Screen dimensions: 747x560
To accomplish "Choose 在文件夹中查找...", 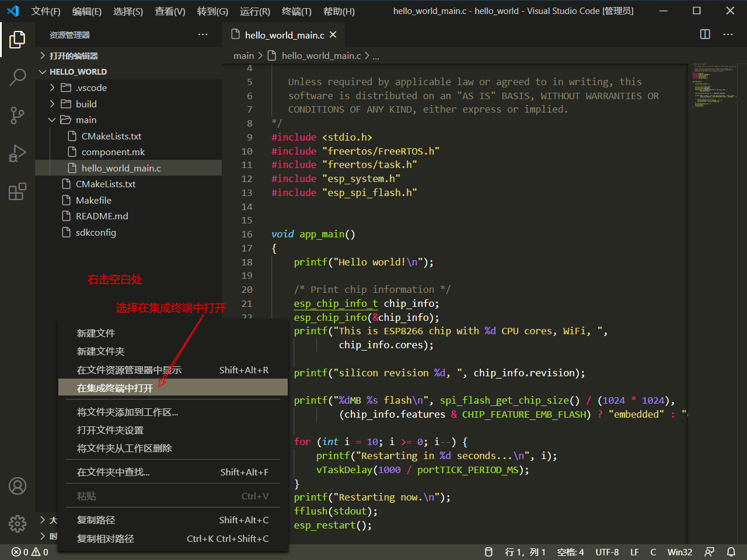I will pyautogui.click(x=173, y=472).
